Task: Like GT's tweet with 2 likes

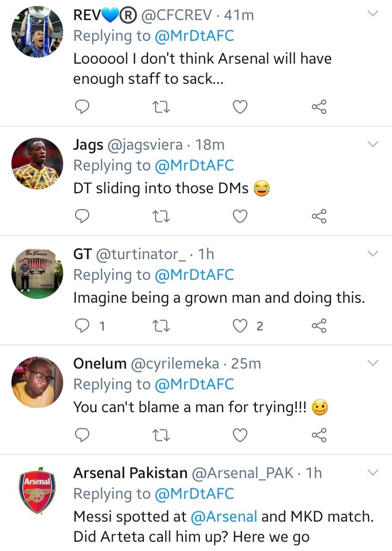Action: pos(240,326)
